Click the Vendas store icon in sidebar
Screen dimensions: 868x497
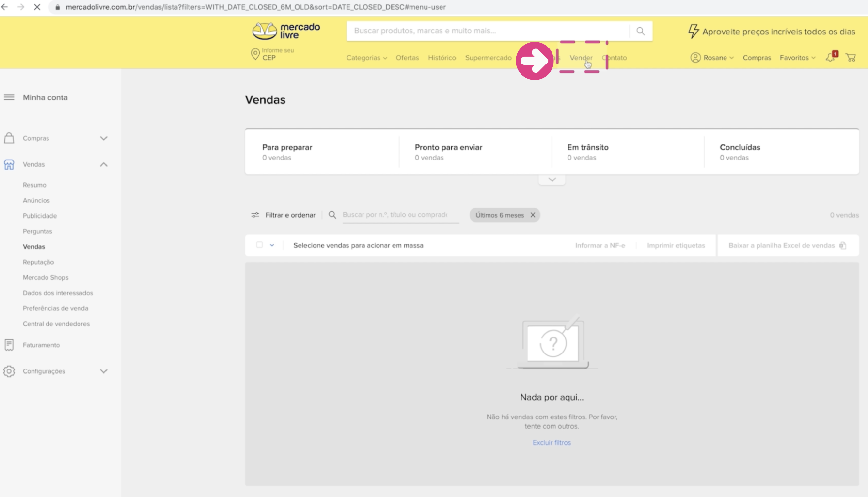pos(9,164)
